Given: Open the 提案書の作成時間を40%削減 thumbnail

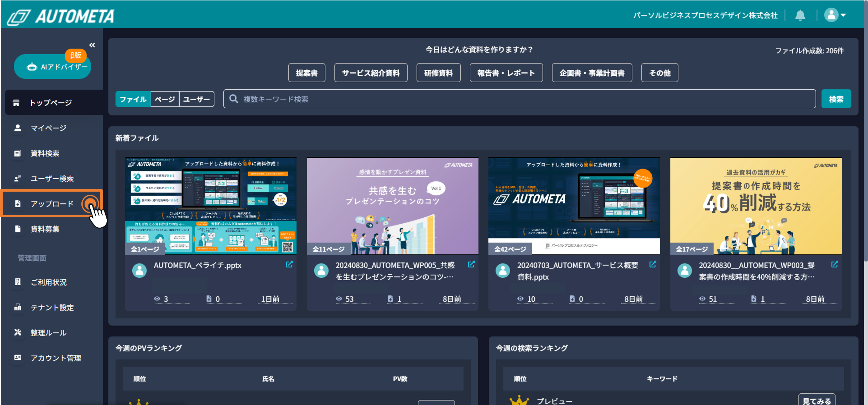Looking at the screenshot, I should point(756,206).
